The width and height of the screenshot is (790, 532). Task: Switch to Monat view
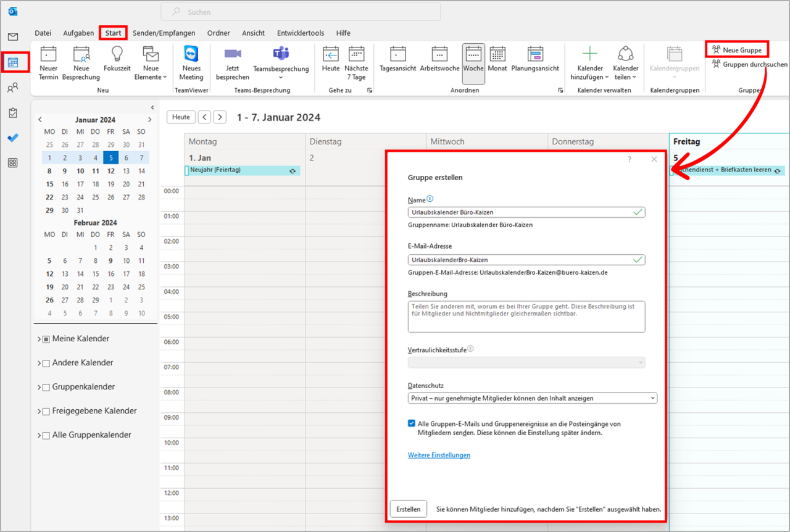[497, 62]
